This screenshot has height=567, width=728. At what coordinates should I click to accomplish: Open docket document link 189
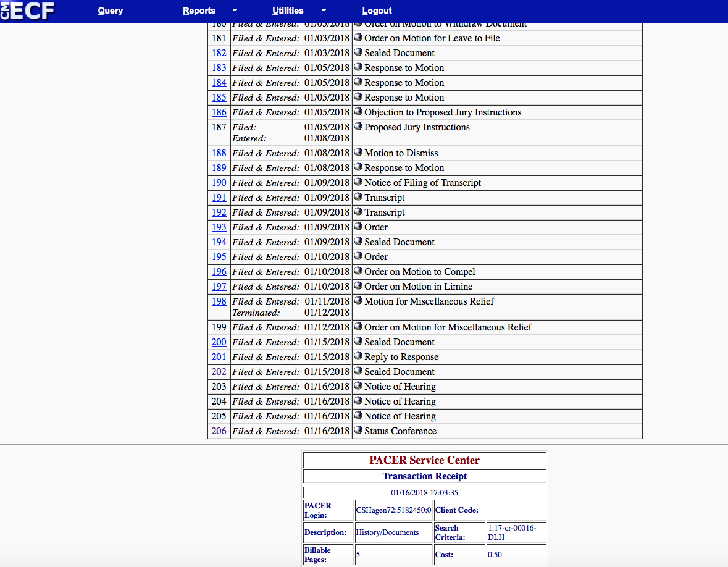[219, 168]
